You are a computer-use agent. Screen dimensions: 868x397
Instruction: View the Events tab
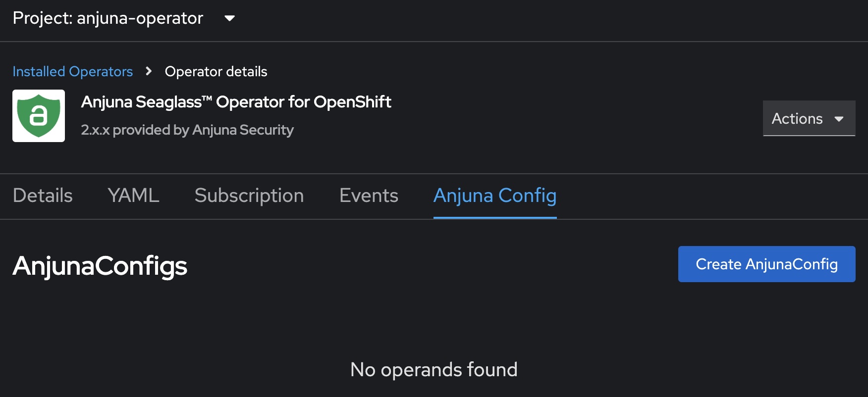point(368,196)
